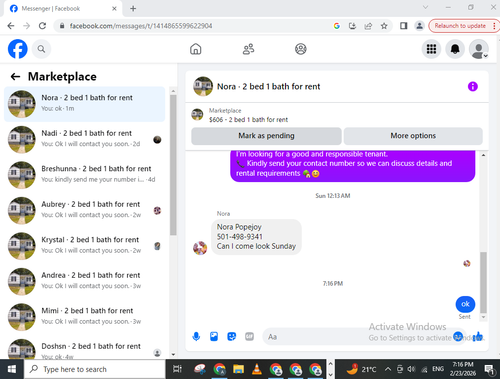Click the header conversation thumbnail for Nora
Screen dimensions: 500x379
pos(203,86)
